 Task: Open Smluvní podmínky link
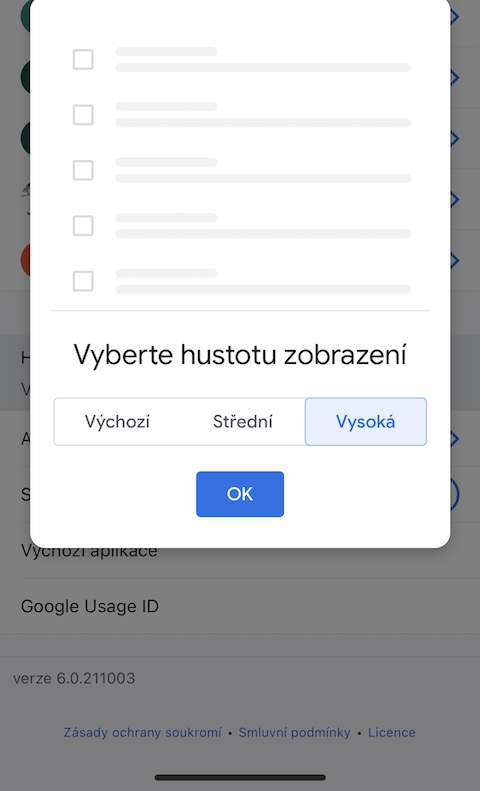pos(294,732)
